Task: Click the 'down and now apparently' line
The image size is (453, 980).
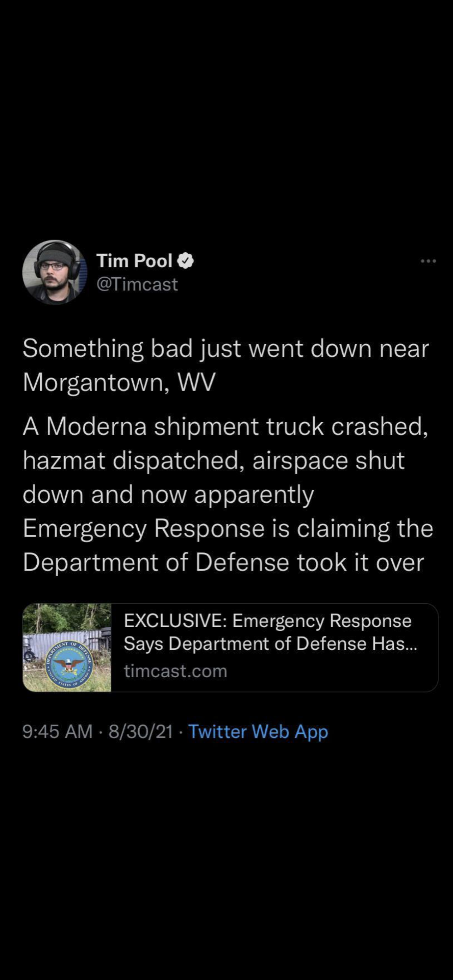Action: tap(168, 495)
